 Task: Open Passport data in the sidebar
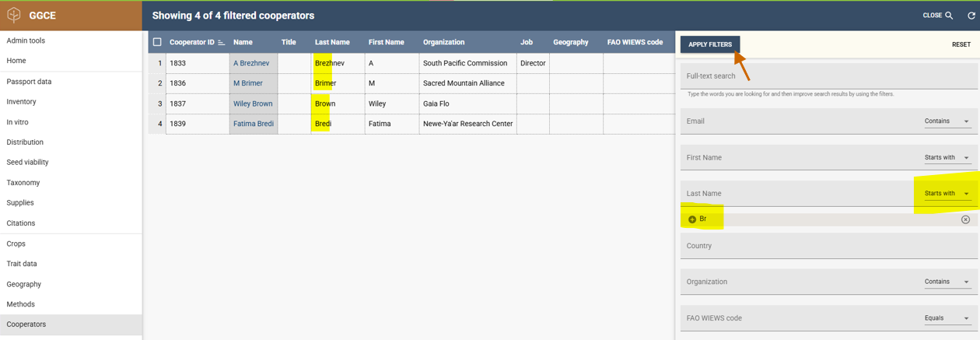coord(29,82)
